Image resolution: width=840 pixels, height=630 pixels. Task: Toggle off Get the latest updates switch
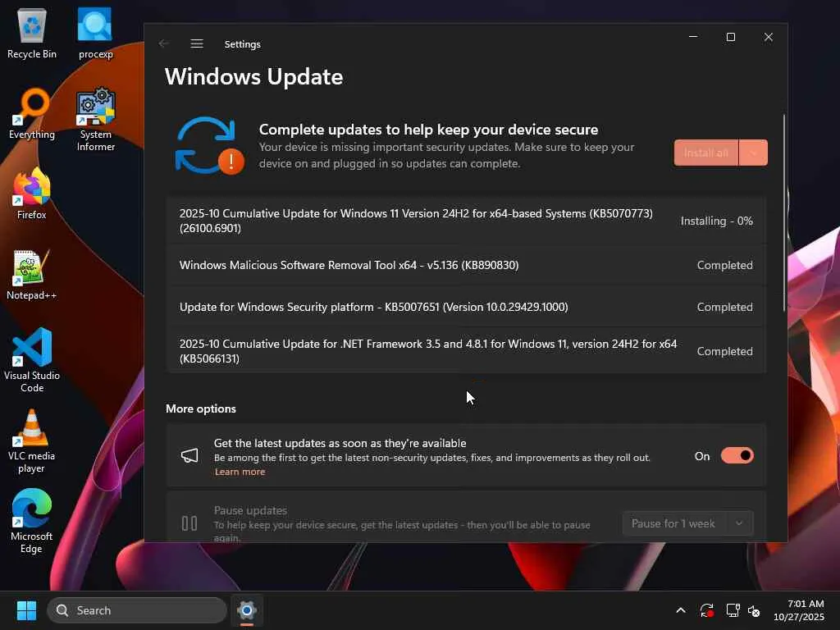(737, 456)
